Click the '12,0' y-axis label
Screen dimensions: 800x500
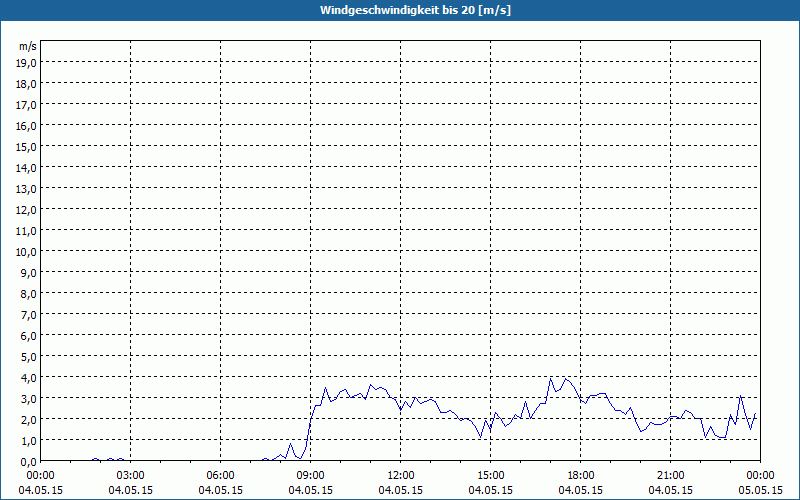coord(26,210)
